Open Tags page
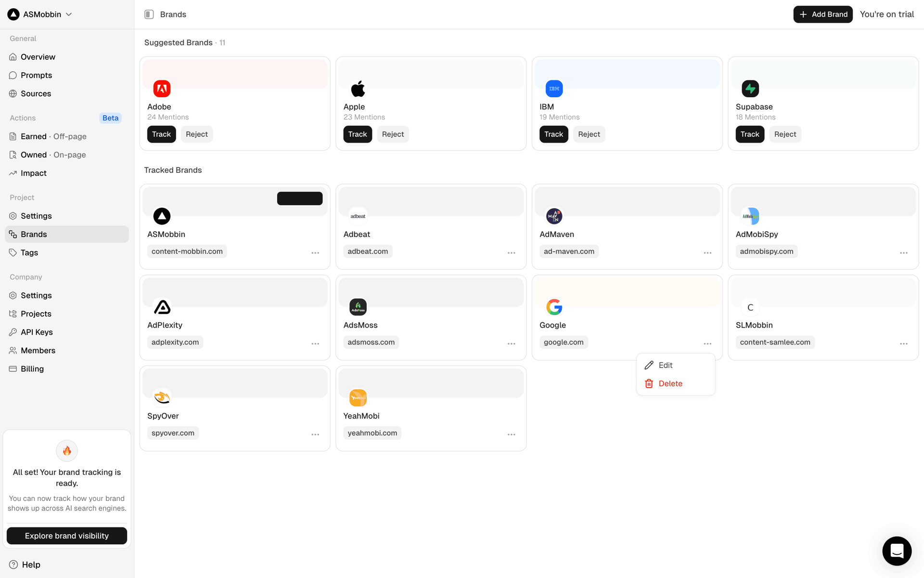The width and height of the screenshot is (924, 578). point(67,252)
